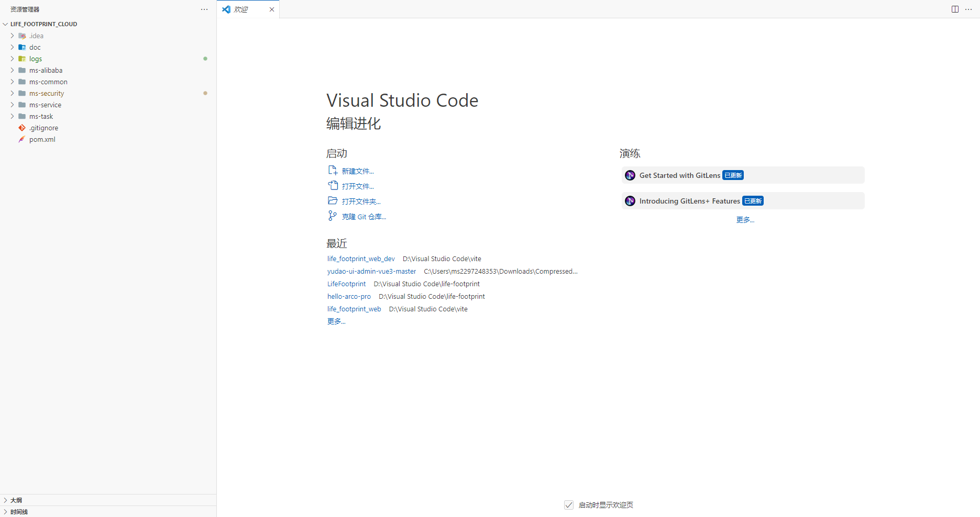Screen dimensions: 980x517
Task: Select the ms-service folder name
Action: coord(45,105)
